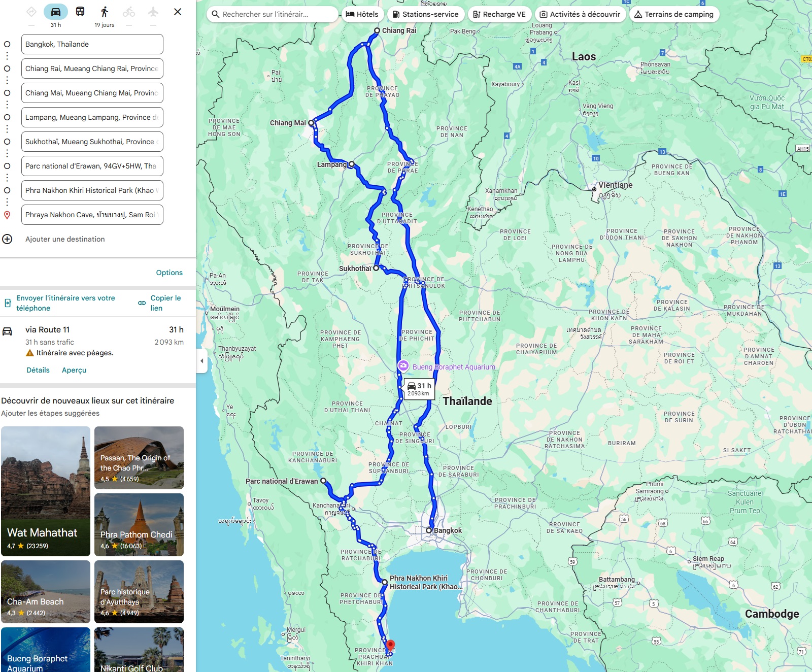The height and width of the screenshot is (672, 812).
Task: Open the route Aperçu link
Action: [74, 370]
